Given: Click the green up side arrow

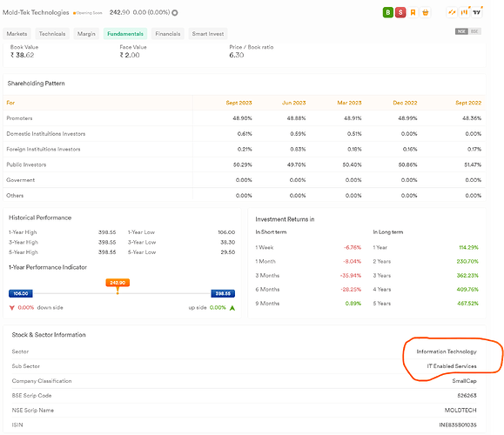Looking at the screenshot, I should [x=232, y=308].
